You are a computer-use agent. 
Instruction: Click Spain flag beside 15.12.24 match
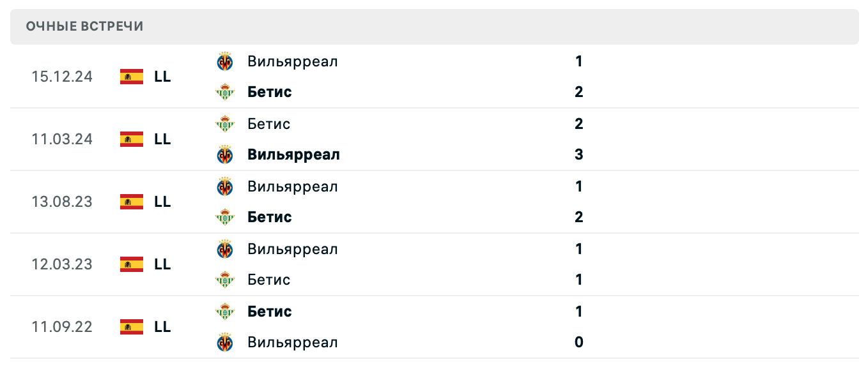click(x=132, y=77)
